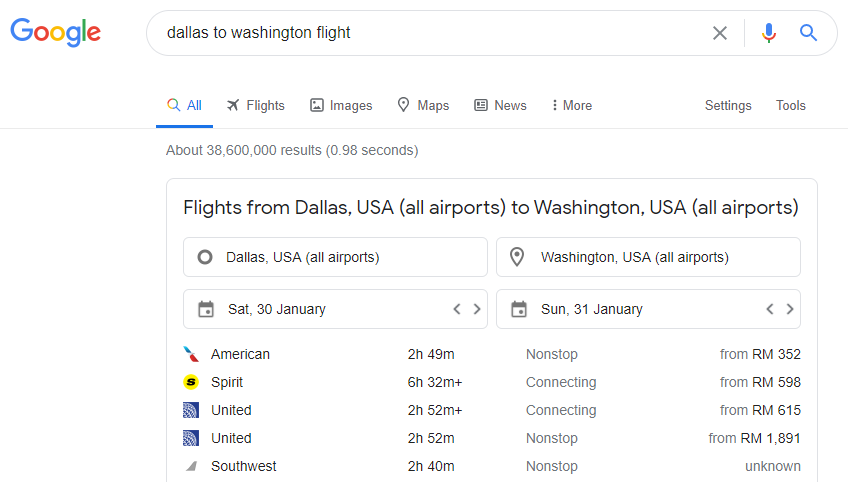Click the origin circle icon
The height and width of the screenshot is (482, 848).
pos(205,257)
